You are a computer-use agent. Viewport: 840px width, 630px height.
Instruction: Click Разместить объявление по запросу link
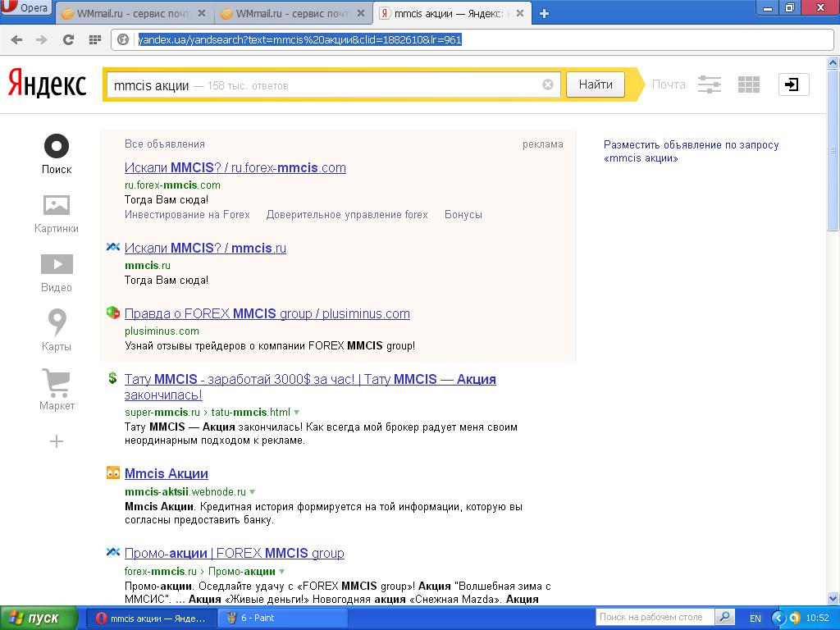(x=691, y=151)
